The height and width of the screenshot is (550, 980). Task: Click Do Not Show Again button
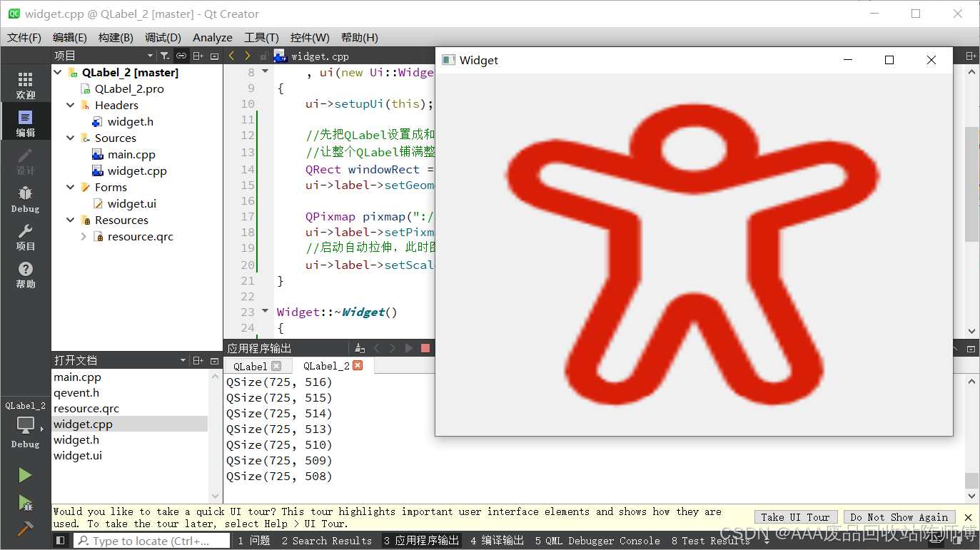tap(899, 517)
